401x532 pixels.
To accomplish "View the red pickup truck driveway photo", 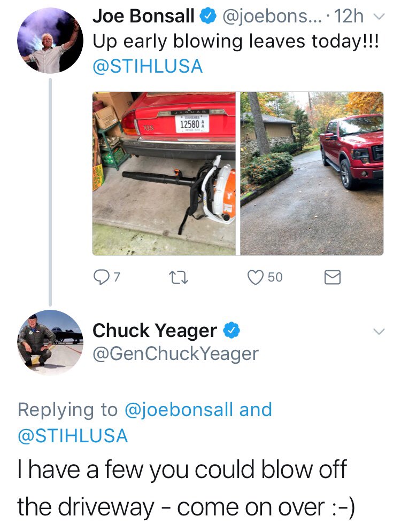I will coord(312,174).
